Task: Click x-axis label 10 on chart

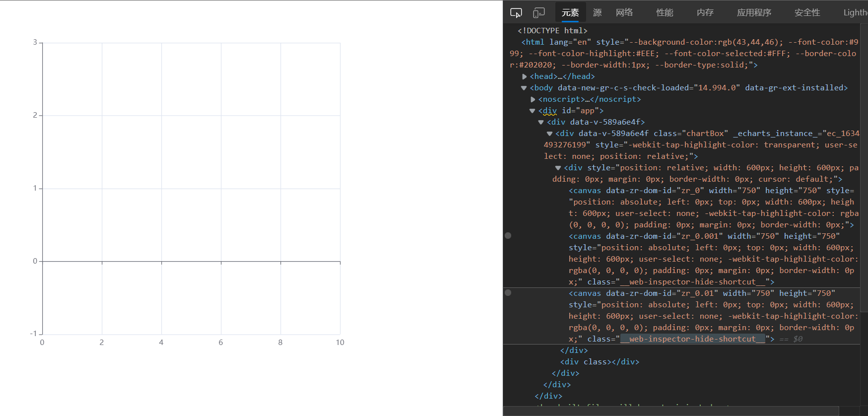Action: coord(340,343)
